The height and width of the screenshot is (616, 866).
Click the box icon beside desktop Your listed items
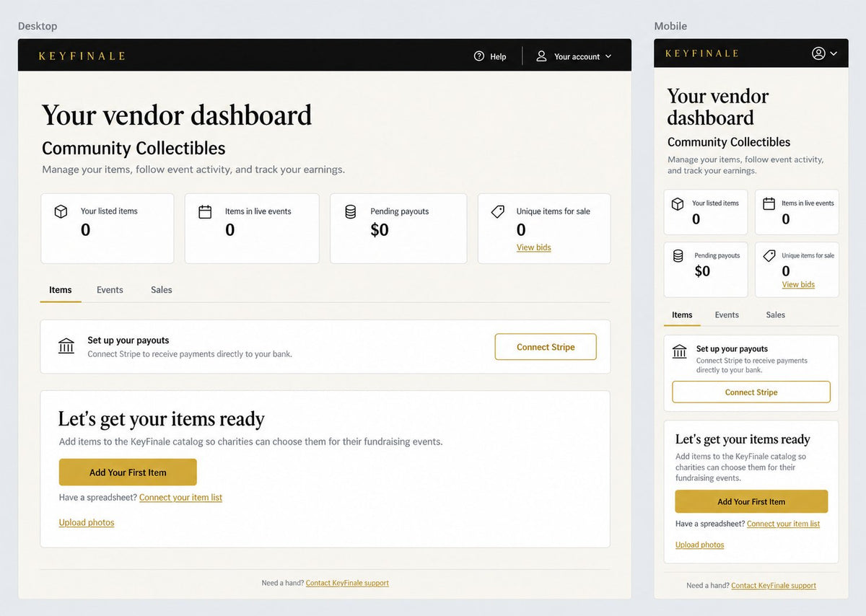tap(61, 211)
